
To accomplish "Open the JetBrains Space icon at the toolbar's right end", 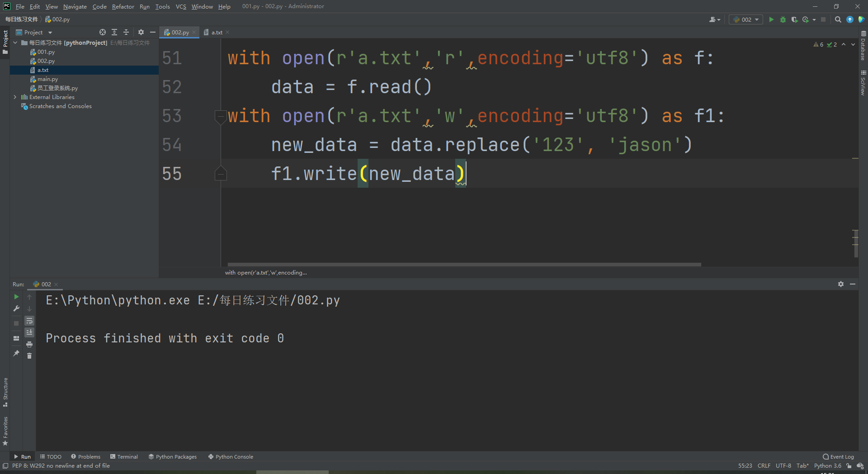I will tap(861, 19).
